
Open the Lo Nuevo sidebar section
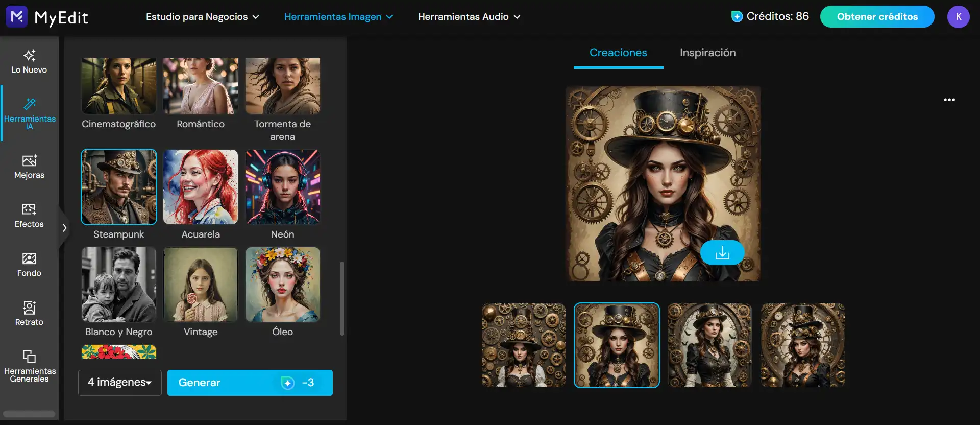pos(29,61)
